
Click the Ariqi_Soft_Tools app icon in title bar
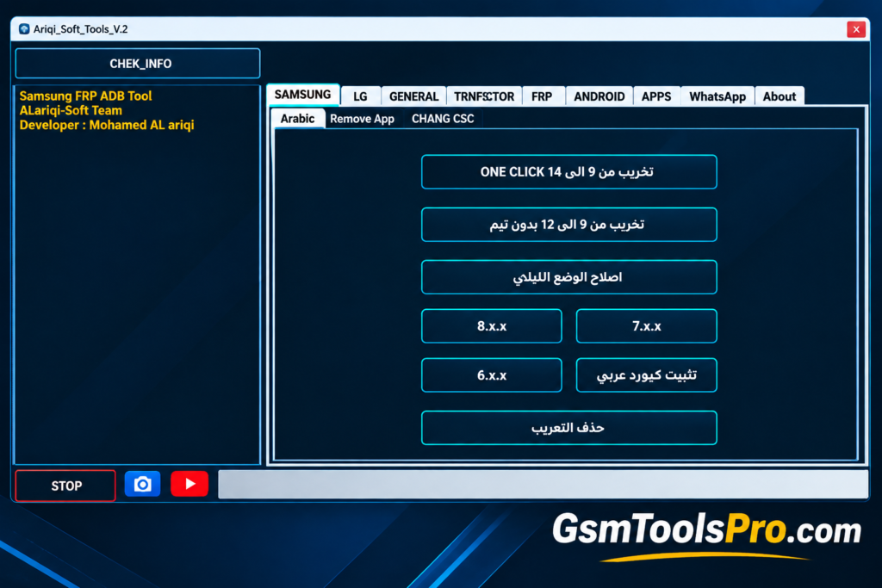24,28
